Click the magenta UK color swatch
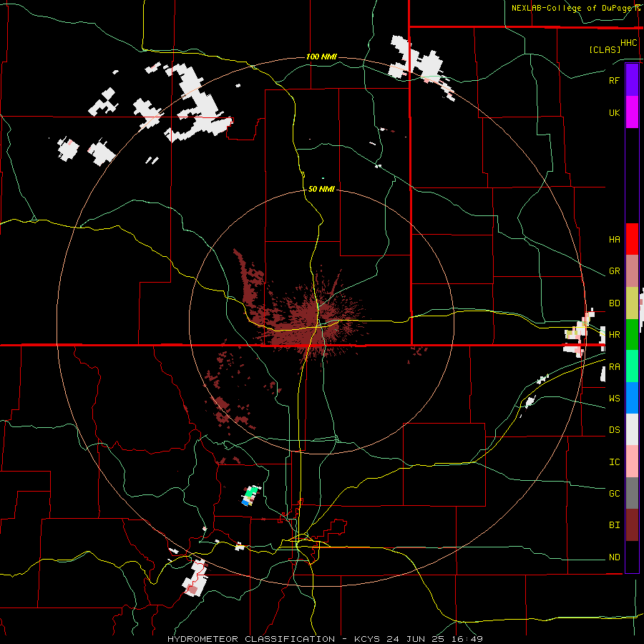The image size is (644, 644). [632, 112]
